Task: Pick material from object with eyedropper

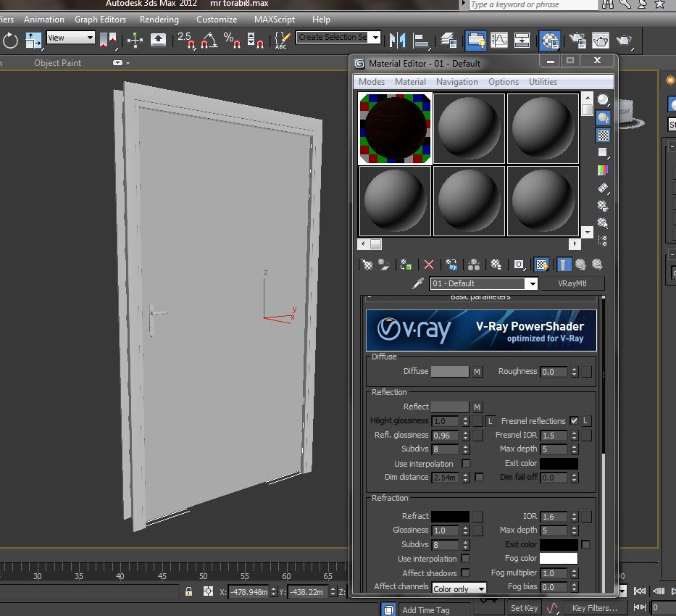Action: tap(418, 283)
